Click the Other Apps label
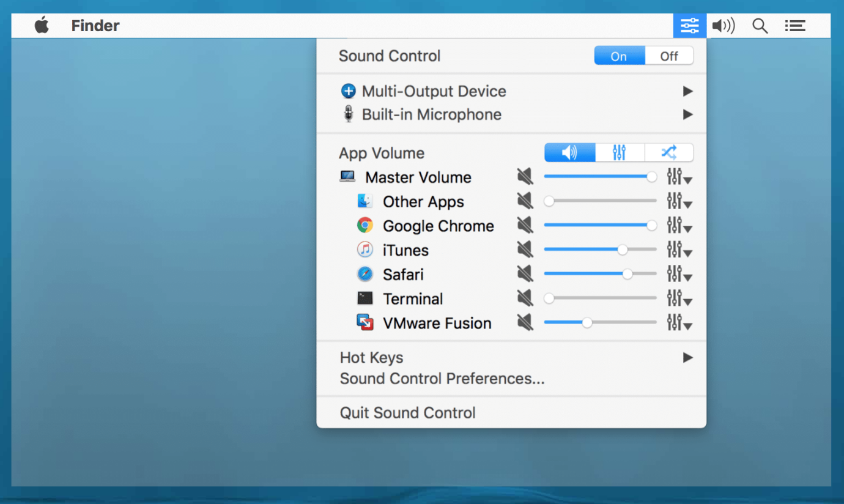This screenshot has height=504, width=844. pos(423,202)
